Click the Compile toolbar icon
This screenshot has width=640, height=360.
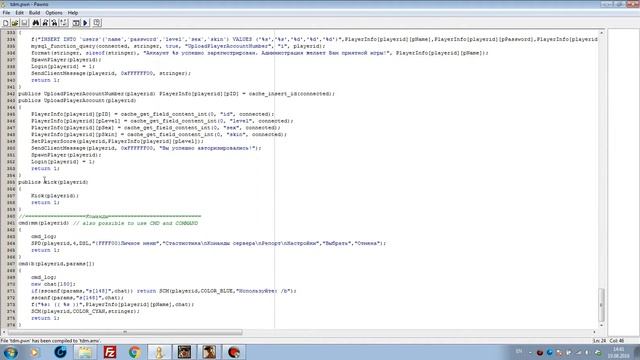point(76,23)
